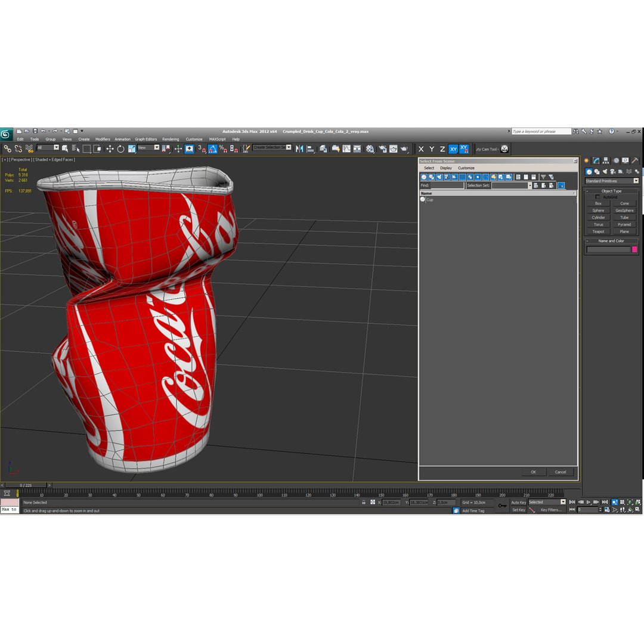Choose the Unlink Selection tool
Screen dimensions: 644x644
pos(18,148)
